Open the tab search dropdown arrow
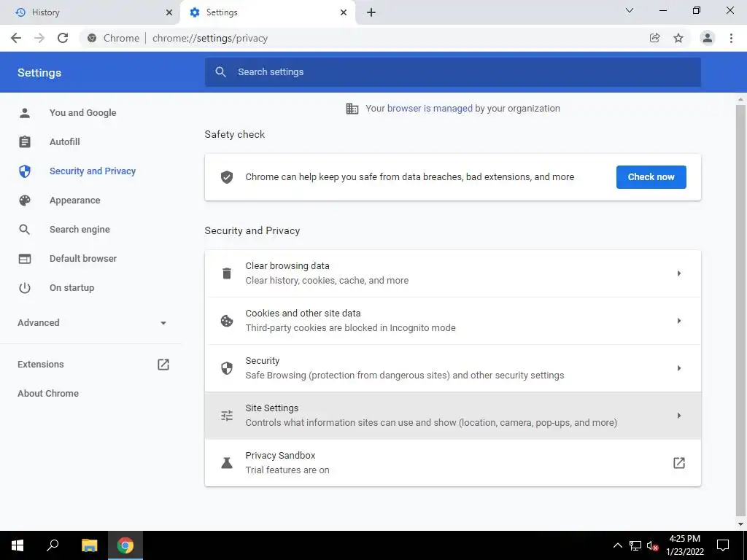Screen dimensions: 747x560 tap(630, 10)
